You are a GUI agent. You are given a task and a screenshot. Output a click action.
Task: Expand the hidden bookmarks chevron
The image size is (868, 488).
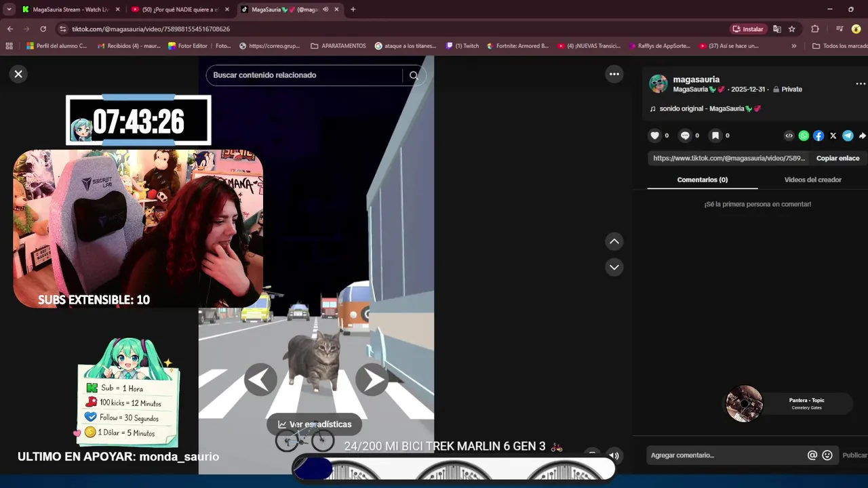coord(794,46)
